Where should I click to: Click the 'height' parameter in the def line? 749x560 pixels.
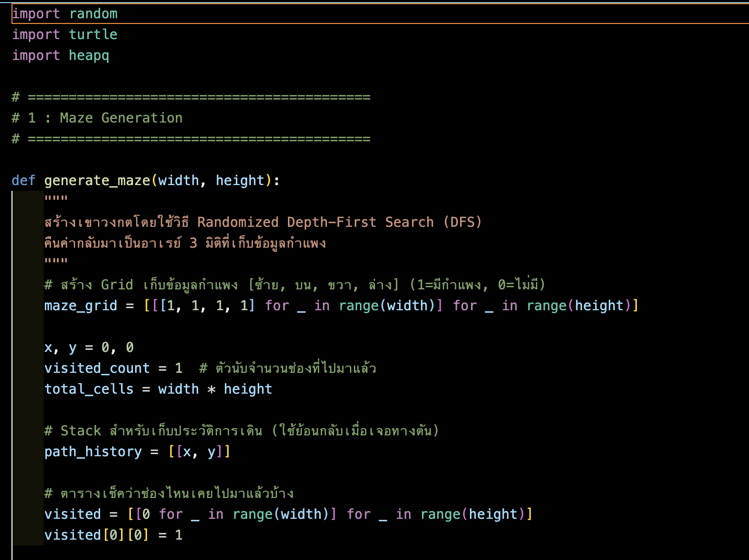(x=240, y=180)
